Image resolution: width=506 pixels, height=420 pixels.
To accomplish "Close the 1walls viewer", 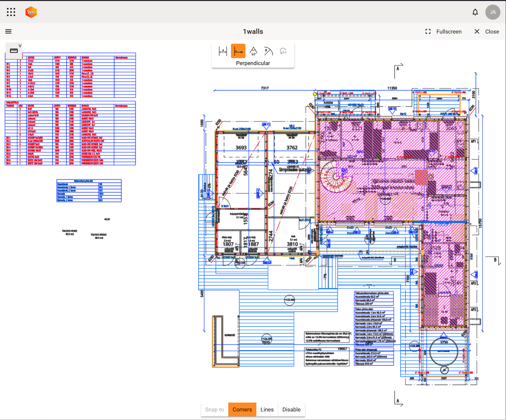I will tap(487, 32).
